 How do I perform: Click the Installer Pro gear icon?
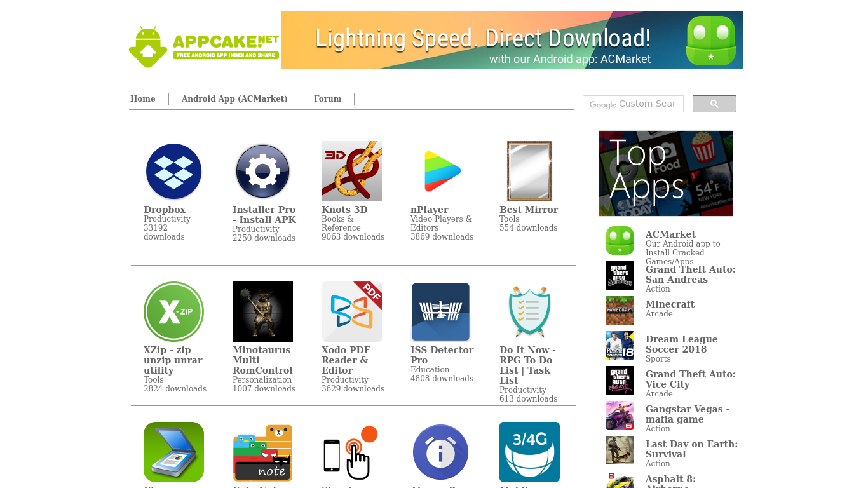[x=262, y=171]
